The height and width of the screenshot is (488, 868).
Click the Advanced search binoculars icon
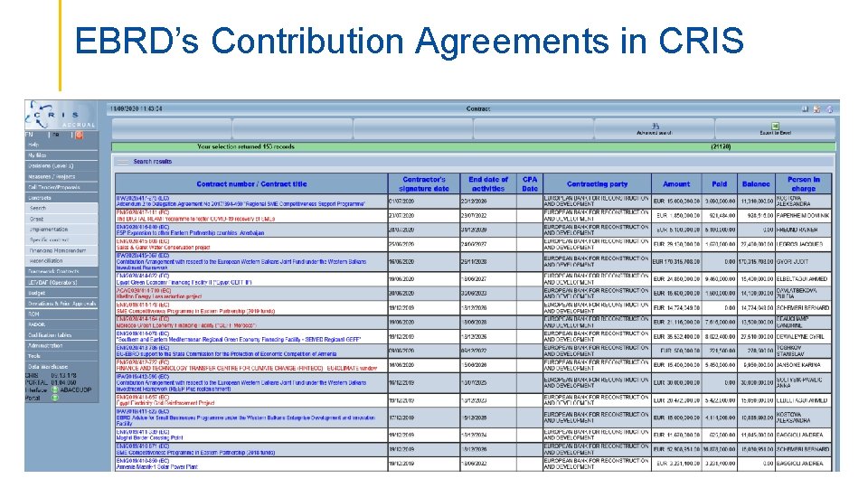click(x=655, y=127)
